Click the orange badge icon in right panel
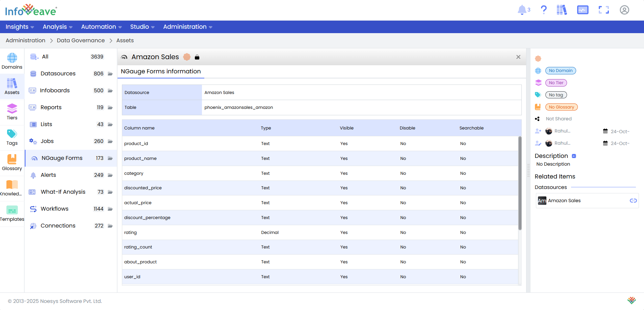Image resolution: width=644 pixels, height=310 pixels. point(538,58)
